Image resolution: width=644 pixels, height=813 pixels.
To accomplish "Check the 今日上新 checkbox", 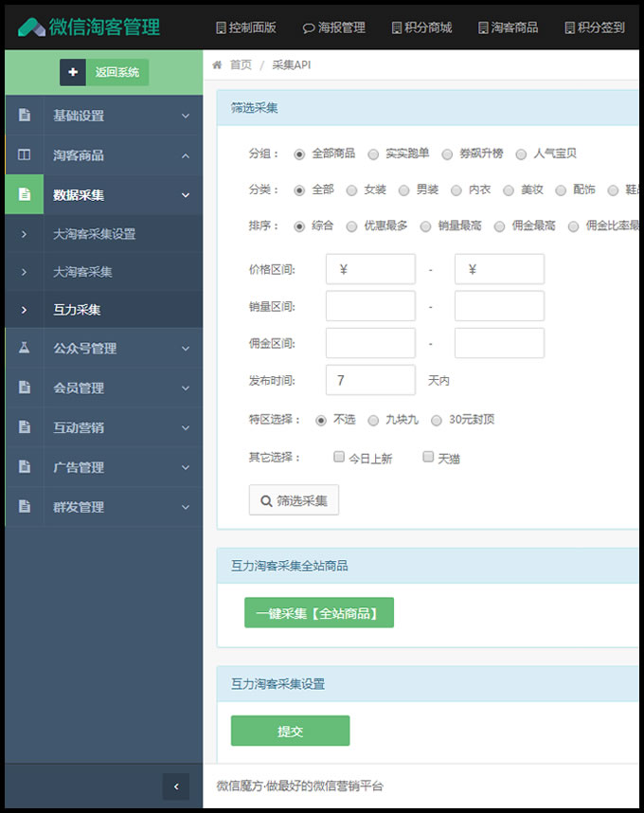I will (x=339, y=457).
